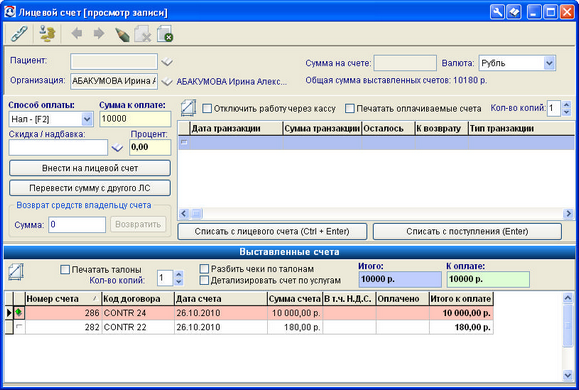Image resolution: width=579 pixels, height=390 pixels.
Task: Go to next record with right arrow
Action: point(99,34)
